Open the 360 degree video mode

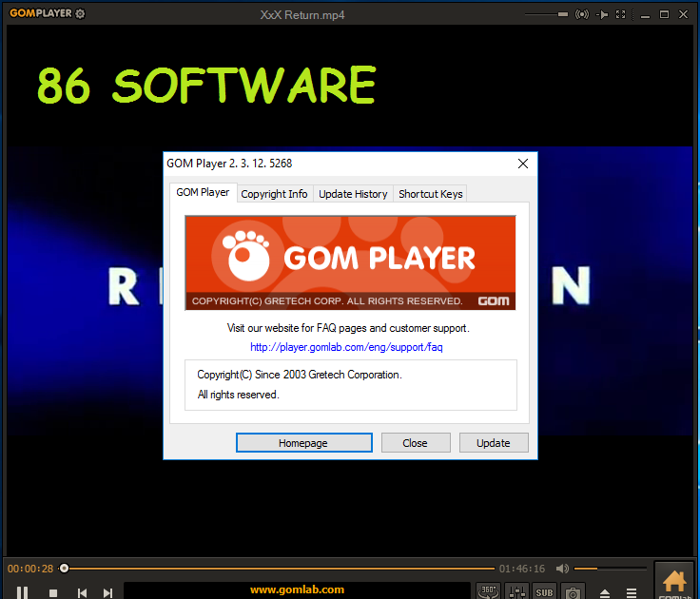tap(489, 591)
